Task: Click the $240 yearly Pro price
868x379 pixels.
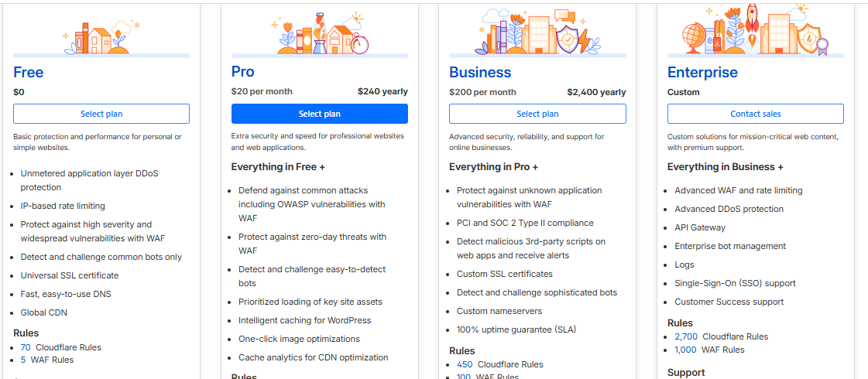Action: [383, 91]
